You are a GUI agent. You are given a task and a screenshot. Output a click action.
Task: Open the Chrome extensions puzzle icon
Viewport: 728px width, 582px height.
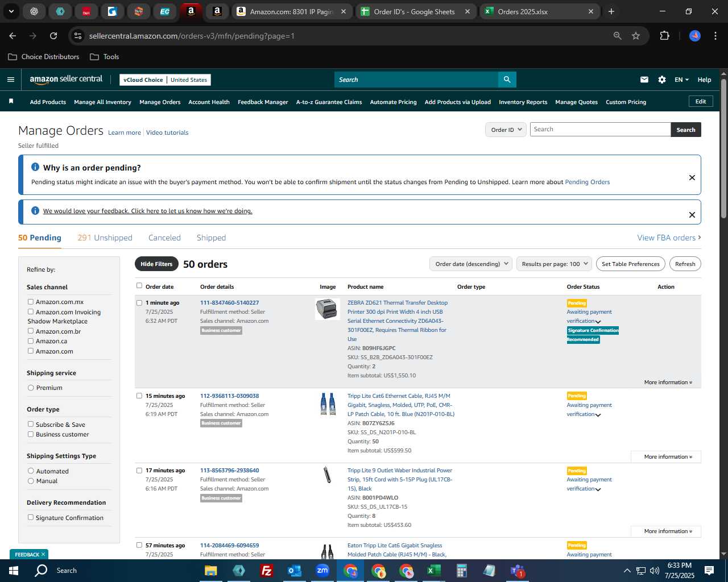664,36
